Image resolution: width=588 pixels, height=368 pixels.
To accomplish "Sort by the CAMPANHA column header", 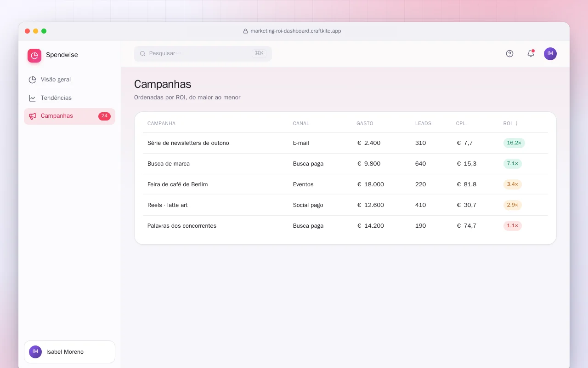I will 161,123.
